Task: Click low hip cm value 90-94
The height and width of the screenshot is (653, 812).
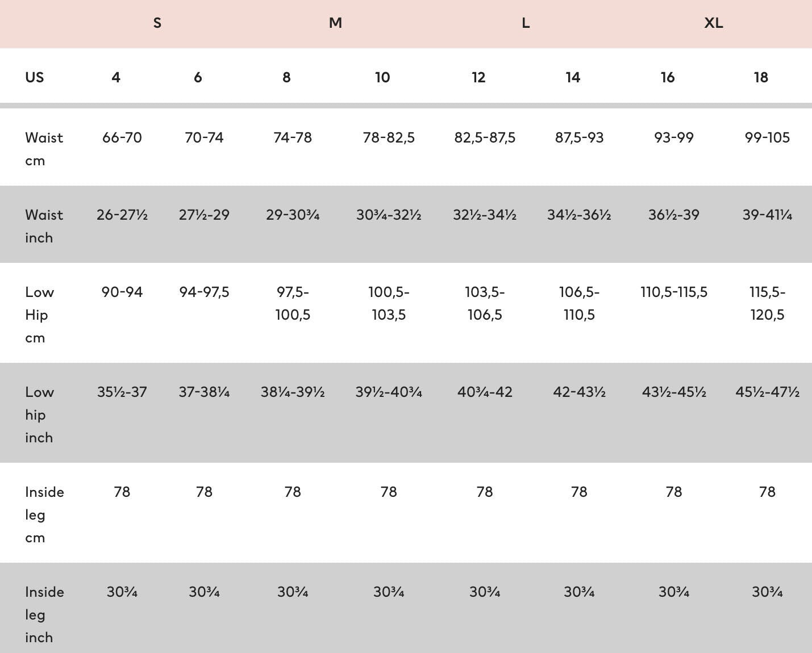Action: click(x=122, y=292)
